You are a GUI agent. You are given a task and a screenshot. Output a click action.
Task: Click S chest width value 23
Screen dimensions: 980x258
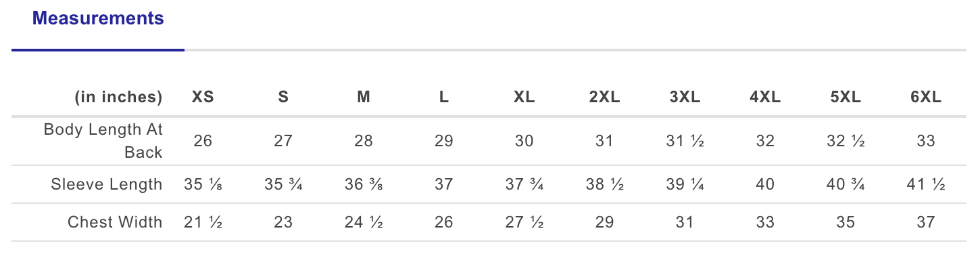[x=283, y=222]
